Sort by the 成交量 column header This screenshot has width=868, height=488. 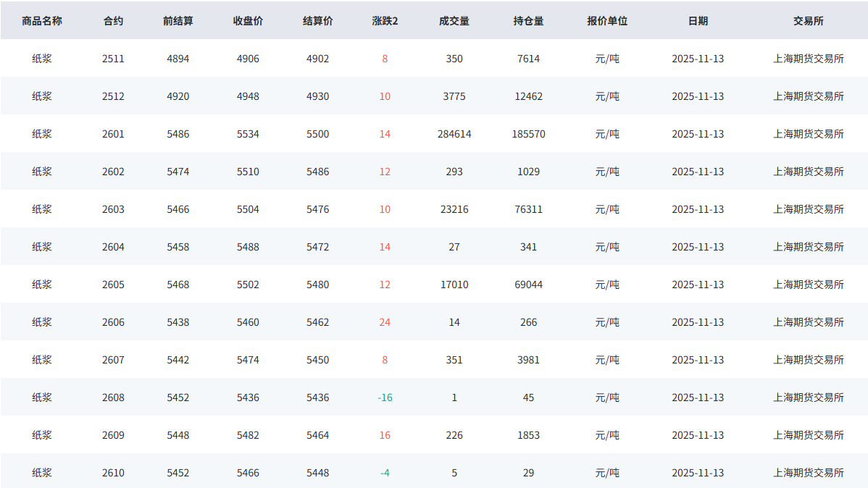pyautogui.click(x=454, y=21)
